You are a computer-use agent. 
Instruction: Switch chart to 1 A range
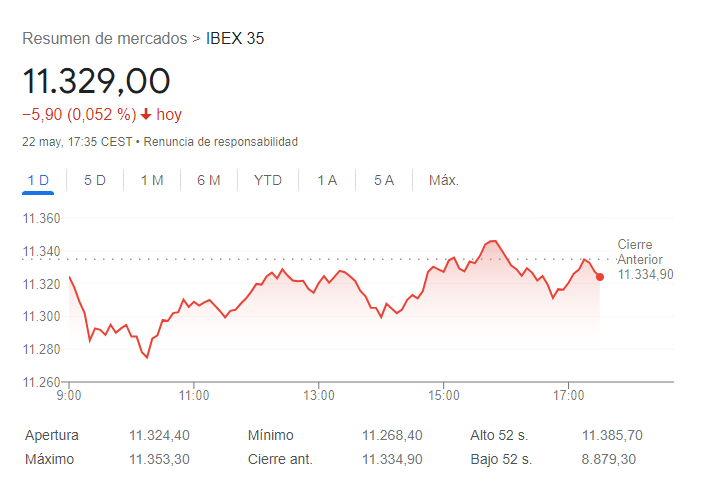click(327, 180)
